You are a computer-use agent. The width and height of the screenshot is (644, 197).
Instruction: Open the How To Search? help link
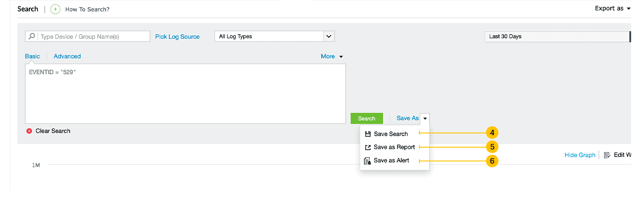[87, 9]
